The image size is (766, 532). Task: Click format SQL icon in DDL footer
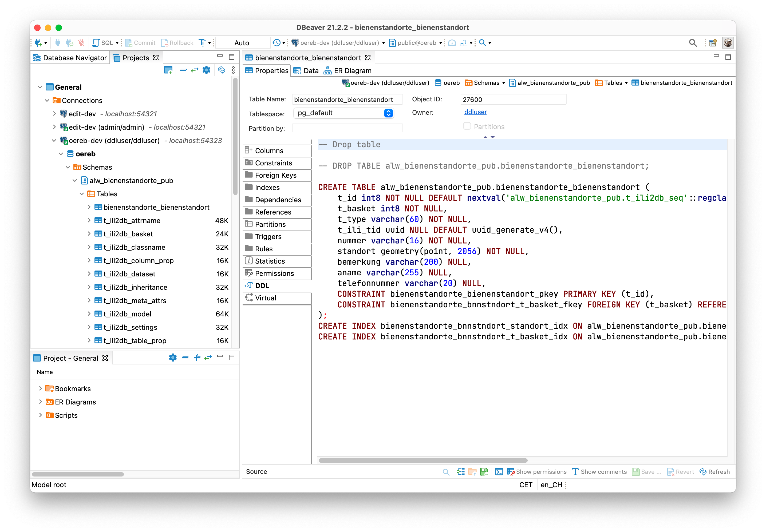pyautogui.click(x=460, y=472)
